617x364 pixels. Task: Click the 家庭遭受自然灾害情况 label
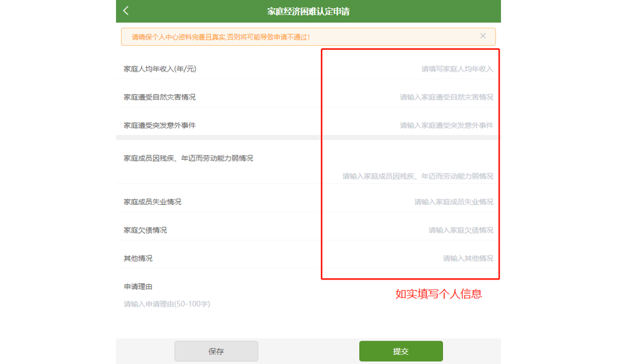click(159, 97)
